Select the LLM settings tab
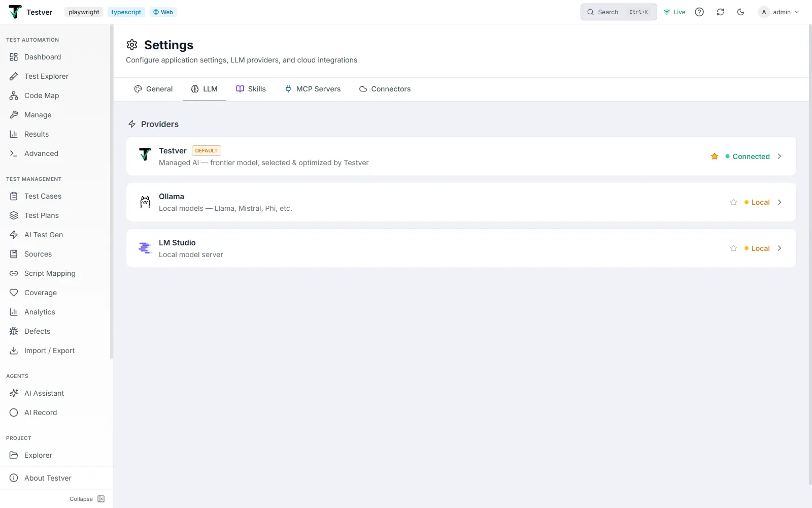The width and height of the screenshot is (812, 508). (x=204, y=89)
